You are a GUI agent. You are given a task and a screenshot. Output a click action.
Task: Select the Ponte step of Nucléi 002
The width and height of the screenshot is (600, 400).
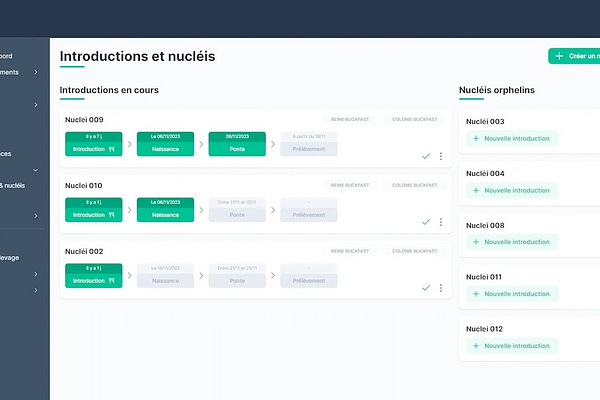(x=237, y=276)
